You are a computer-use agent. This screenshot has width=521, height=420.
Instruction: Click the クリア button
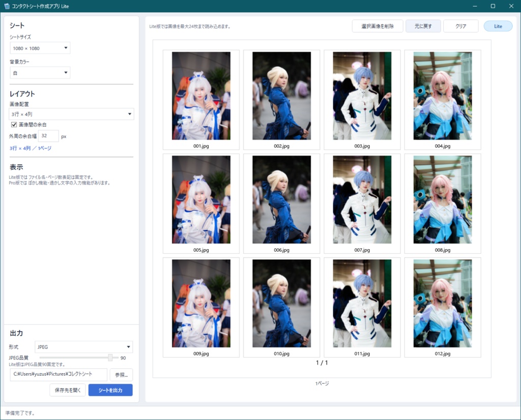coord(460,26)
